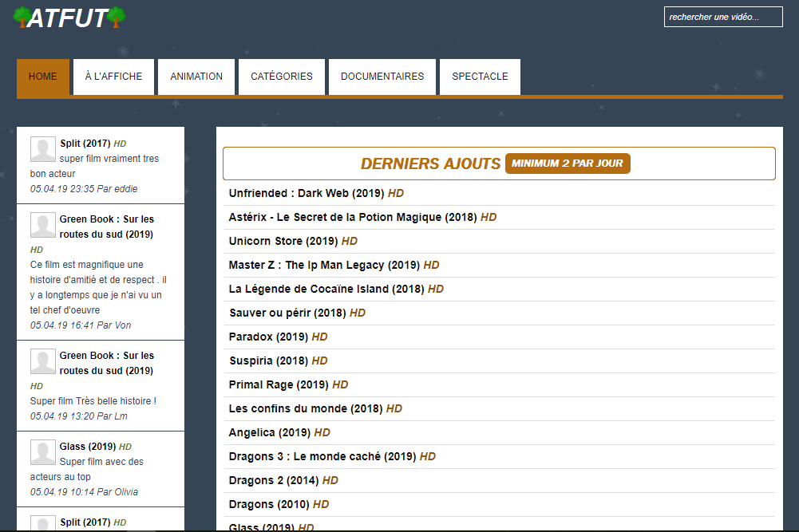Open the À L'AFFICHE tab
Viewport: 799px width, 532px height.
click(x=113, y=77)
